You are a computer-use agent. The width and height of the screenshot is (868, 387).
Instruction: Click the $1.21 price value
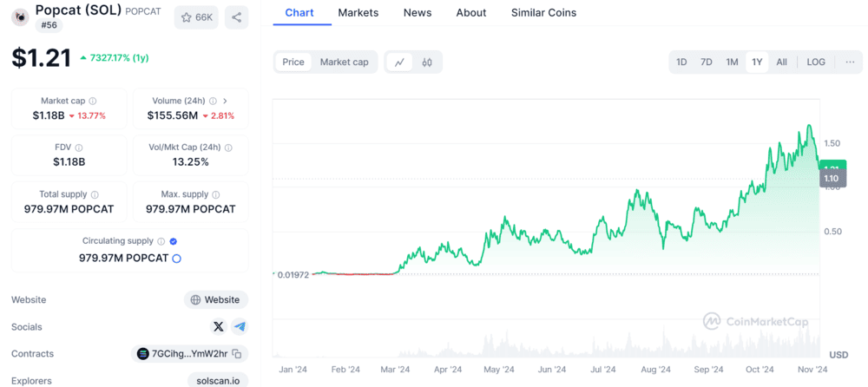42,58
